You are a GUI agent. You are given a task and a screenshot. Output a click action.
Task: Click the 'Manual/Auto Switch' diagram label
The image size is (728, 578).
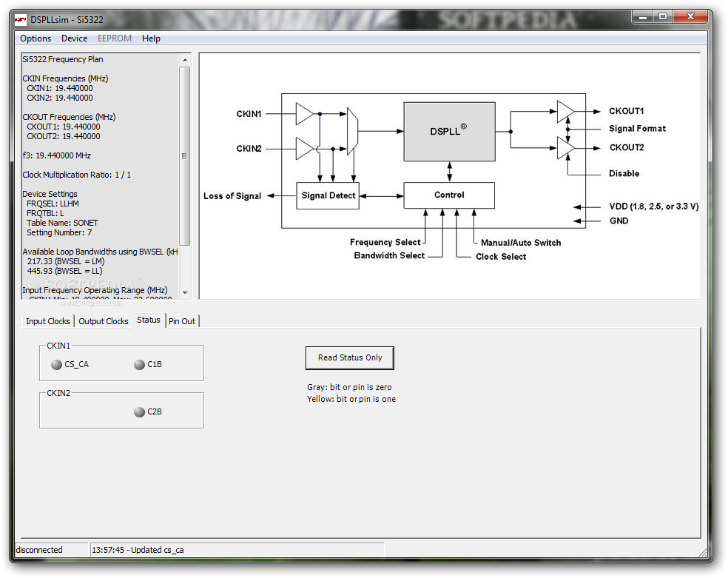pos(520,243)
